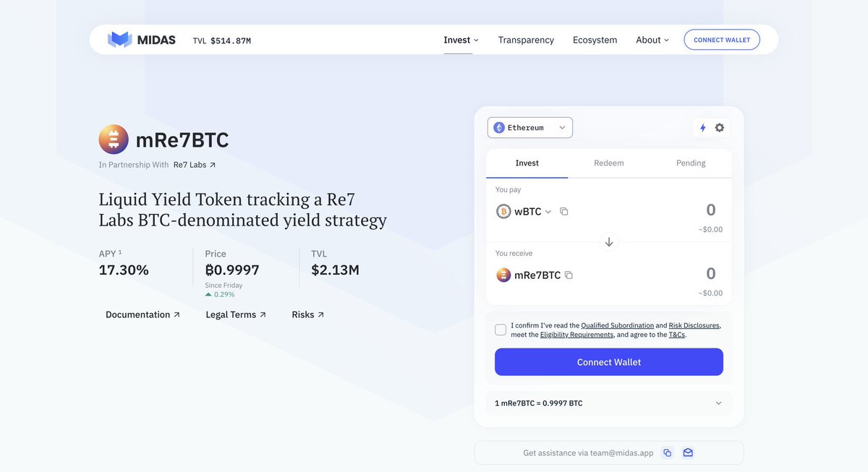Open the Re7 Labs partner link

click(195, 165)
